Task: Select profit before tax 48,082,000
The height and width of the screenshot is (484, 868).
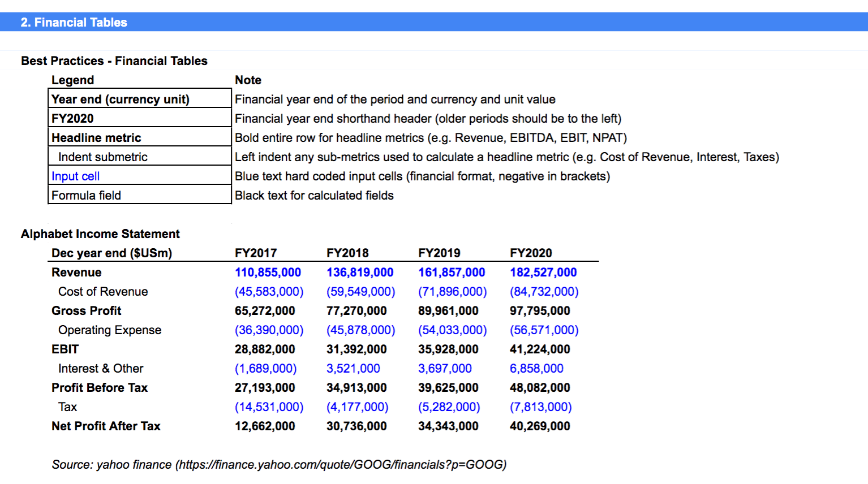Action: 540,388
